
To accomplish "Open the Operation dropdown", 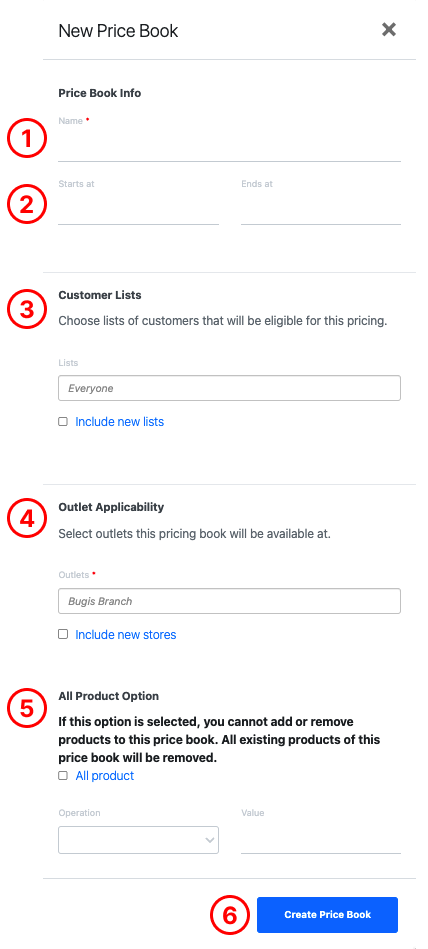I will 139,840.
